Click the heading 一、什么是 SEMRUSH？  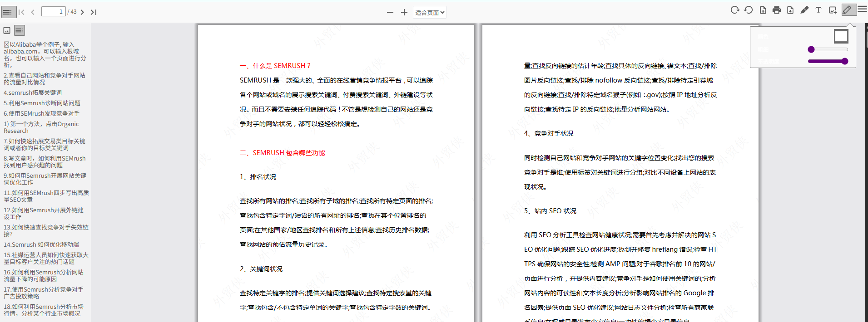click(x=275, y=66)
